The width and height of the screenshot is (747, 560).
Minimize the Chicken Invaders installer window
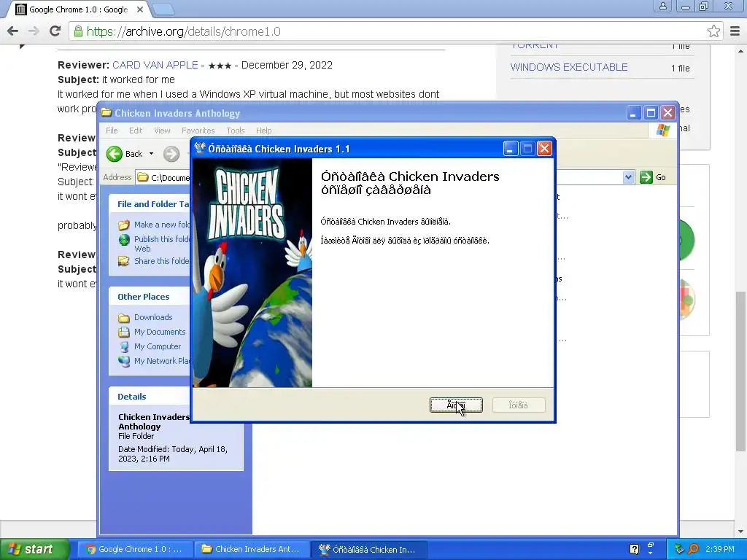(510, 149)
